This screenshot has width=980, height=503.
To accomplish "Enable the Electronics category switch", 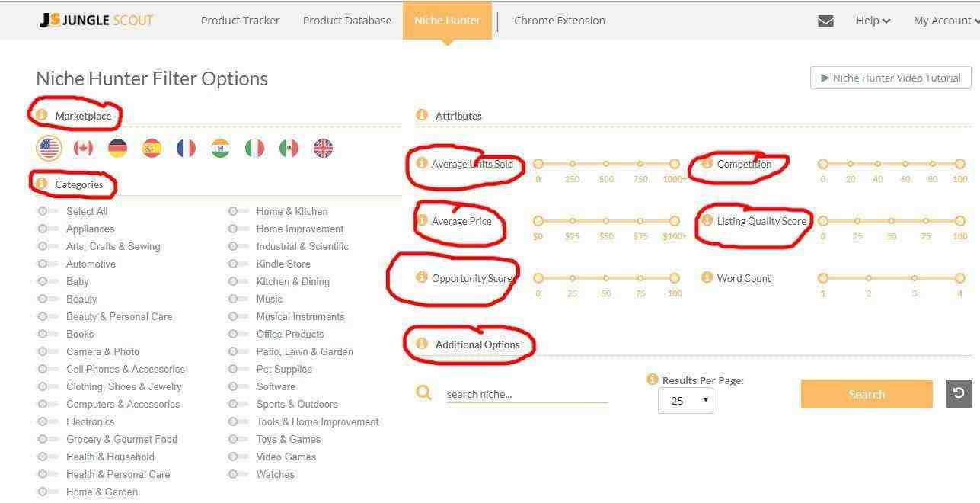I will [47, 421].
